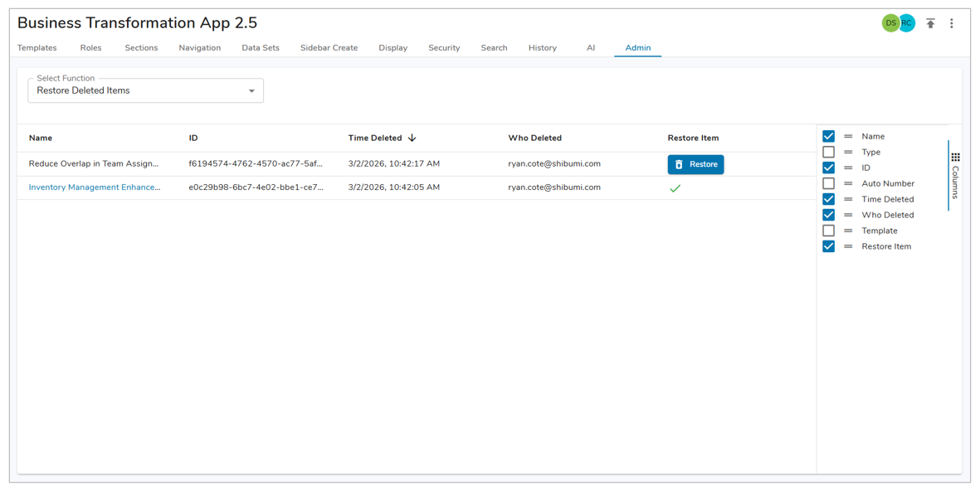Uncheck the Who Deleted column checkbox
Viewport: 980px width, 491px height.
828,216
